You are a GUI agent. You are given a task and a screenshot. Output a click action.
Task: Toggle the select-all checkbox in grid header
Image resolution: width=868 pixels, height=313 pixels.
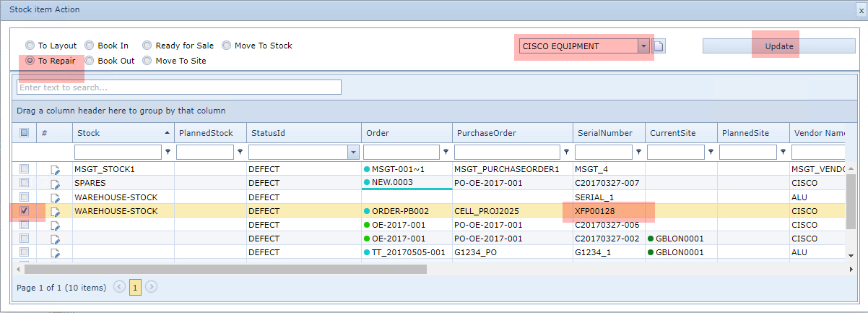click(x=24, y=133)
